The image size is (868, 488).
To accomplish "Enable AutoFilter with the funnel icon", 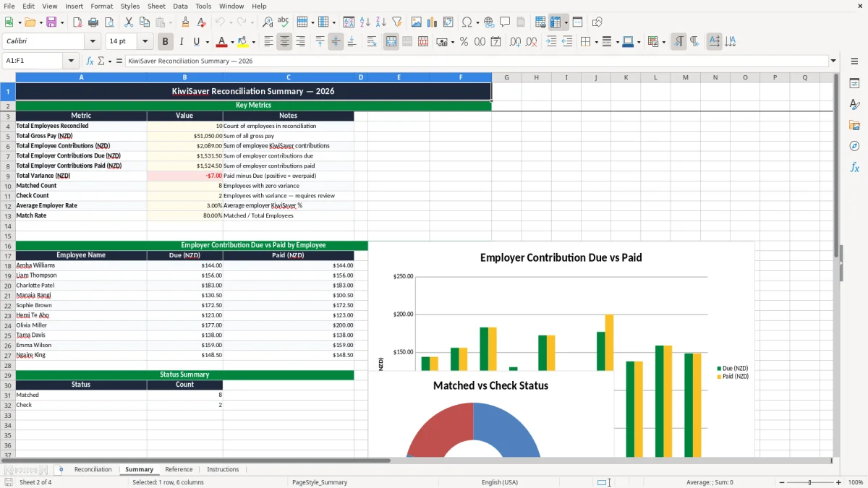I will click(396, 22).
